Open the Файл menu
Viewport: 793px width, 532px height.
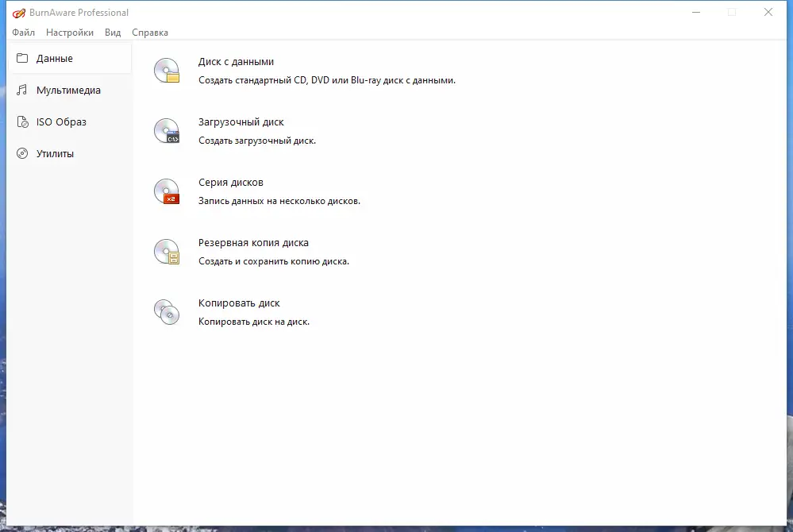click(23, 33)
